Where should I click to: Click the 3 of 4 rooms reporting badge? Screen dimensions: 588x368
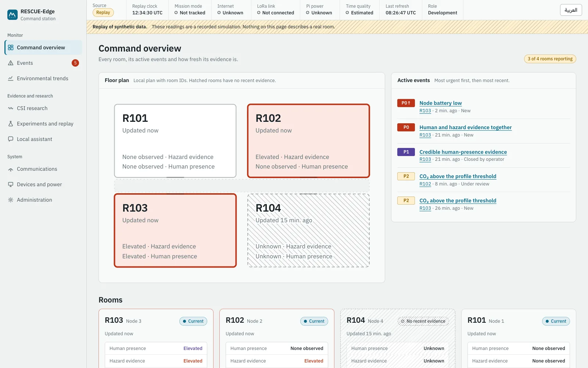click(550, 59)
